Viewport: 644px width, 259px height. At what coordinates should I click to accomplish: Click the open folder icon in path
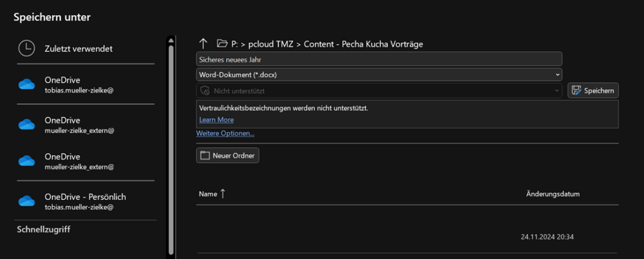coord(222,43)
